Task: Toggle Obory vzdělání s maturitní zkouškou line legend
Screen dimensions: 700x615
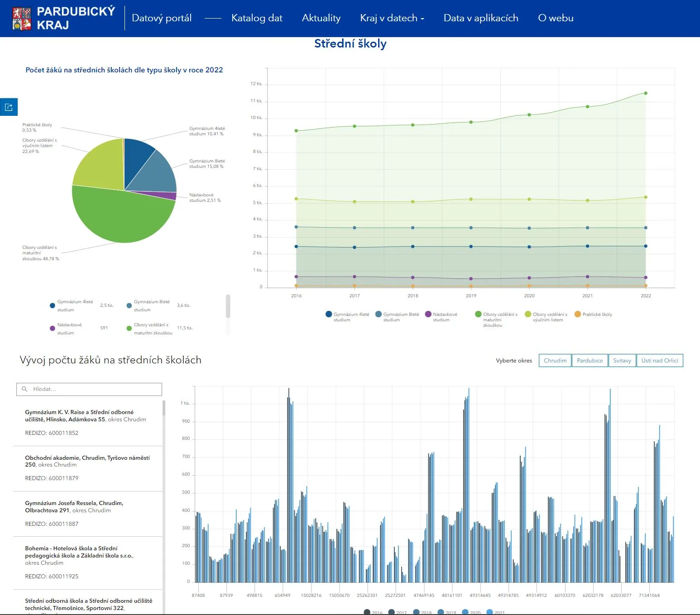Action: click(496, 319)
